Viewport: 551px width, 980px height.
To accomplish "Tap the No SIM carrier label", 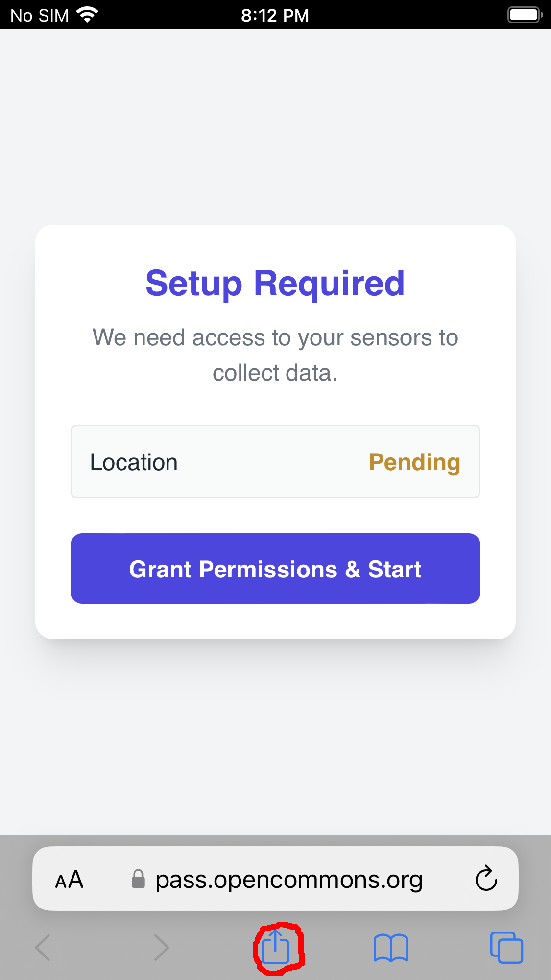I will 40,15.
